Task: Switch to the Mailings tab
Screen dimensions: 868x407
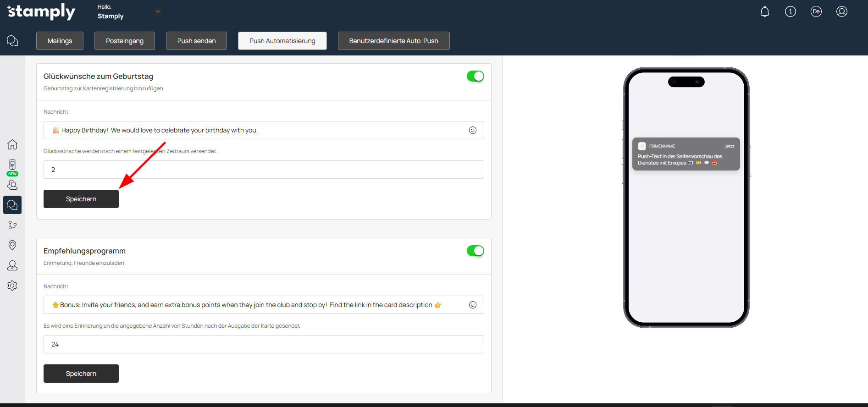Action: (60, 41)
